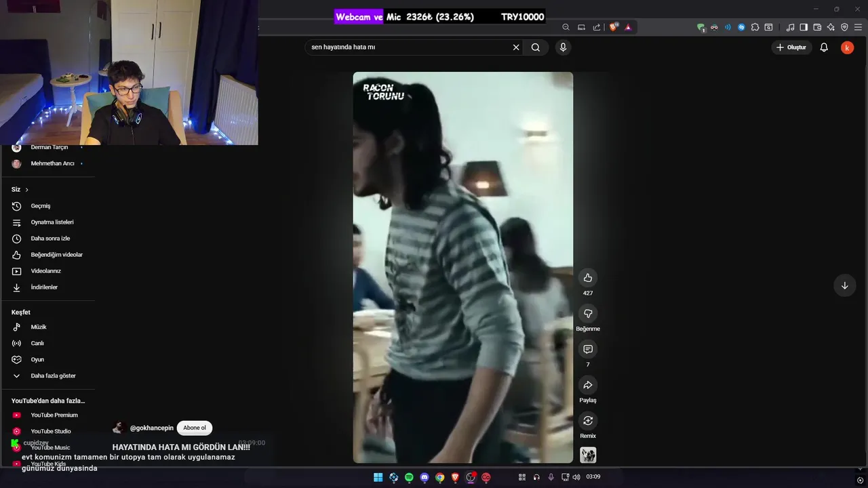Start voice search with microphone icon
Screen dimensions: 868x488
click(563, 47)
